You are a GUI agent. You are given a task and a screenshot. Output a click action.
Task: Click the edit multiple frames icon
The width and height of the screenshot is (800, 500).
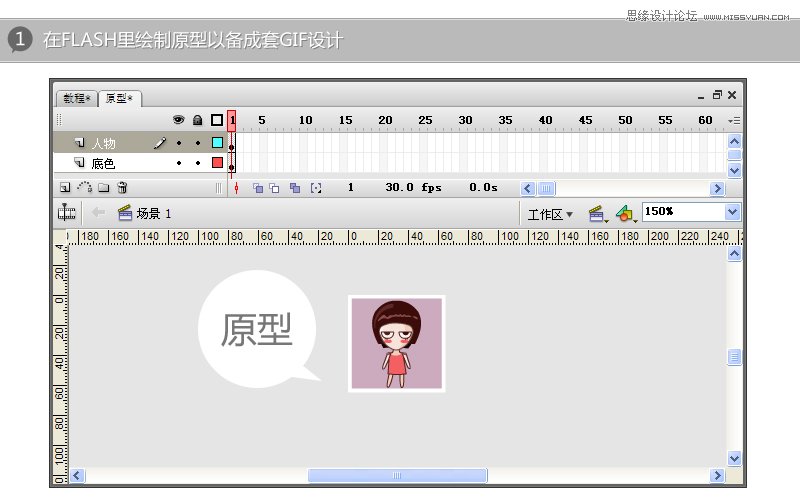pyautogui.click(x=295, y=187)
